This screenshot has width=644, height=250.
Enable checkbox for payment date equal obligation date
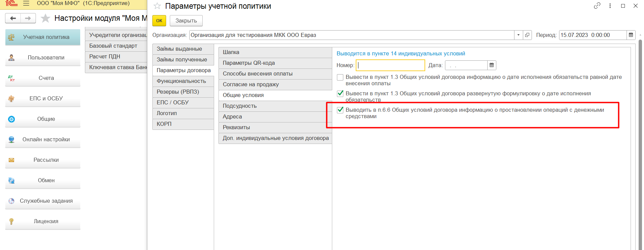pos(340,77)
